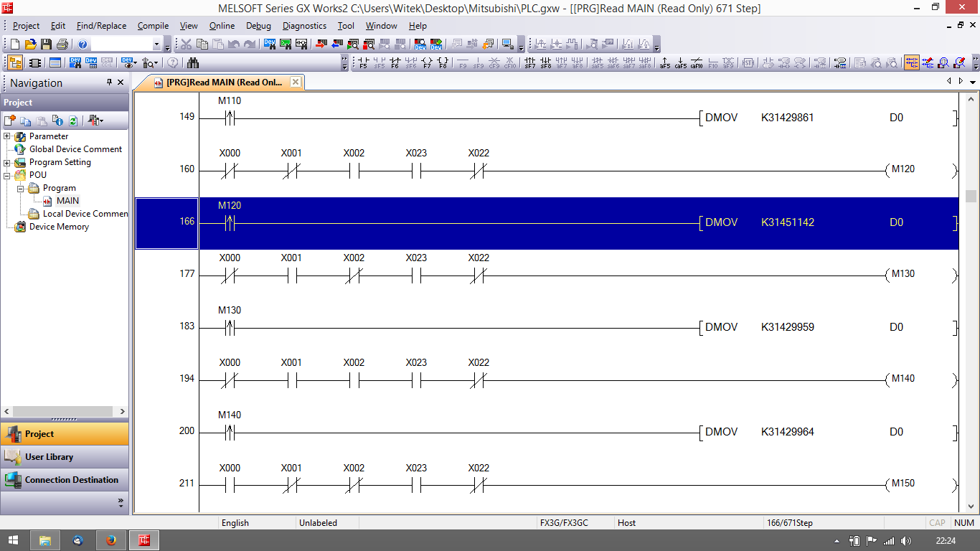980x551 pixels.
Task: Collapse the Program folder node
Action: point(20,188)
